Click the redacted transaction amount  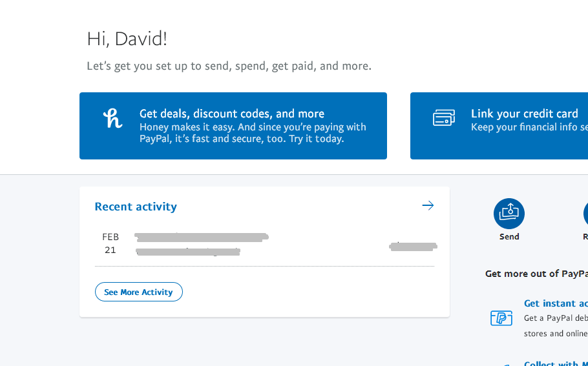(413, 246)
